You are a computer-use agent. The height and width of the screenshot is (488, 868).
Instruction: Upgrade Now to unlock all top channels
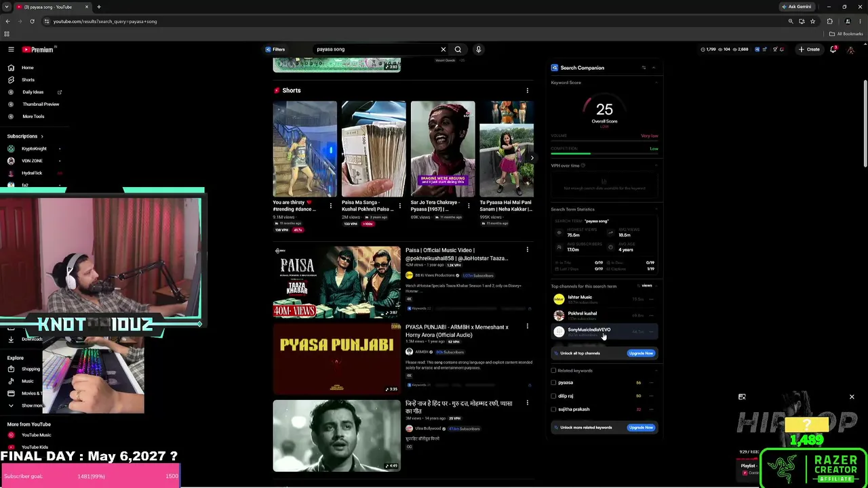point(641,353)
